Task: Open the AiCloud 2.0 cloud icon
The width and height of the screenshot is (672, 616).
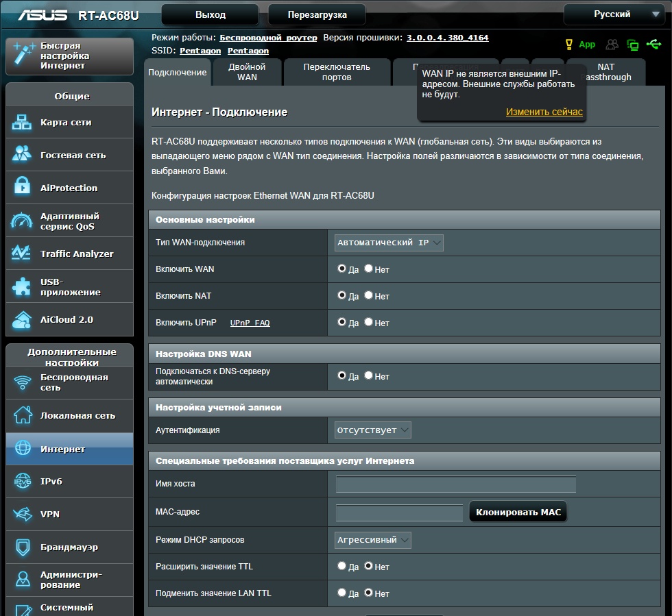Action: point(22,319)
